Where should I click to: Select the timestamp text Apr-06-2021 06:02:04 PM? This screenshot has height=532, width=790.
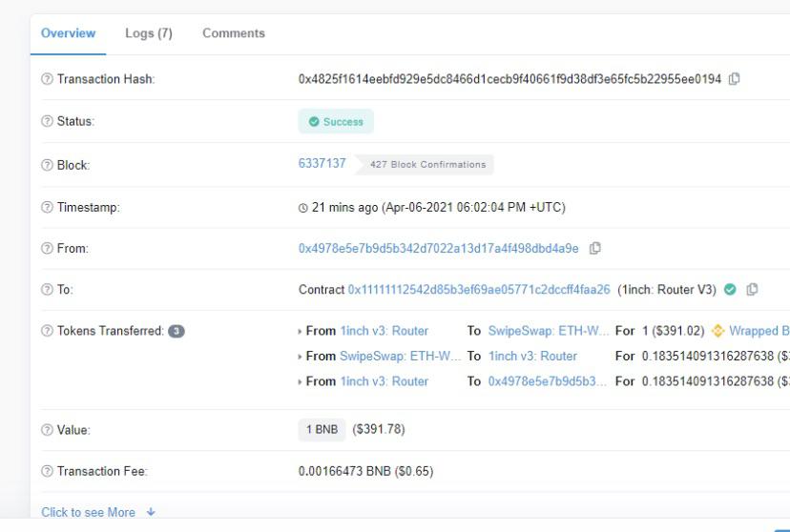(x=456, y=207)
